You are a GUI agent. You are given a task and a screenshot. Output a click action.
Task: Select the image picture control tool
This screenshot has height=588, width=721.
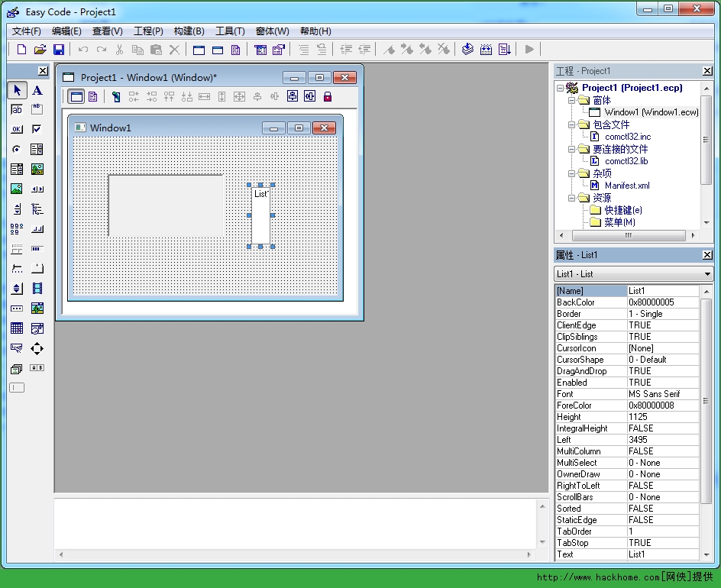[x=17, y=189]
